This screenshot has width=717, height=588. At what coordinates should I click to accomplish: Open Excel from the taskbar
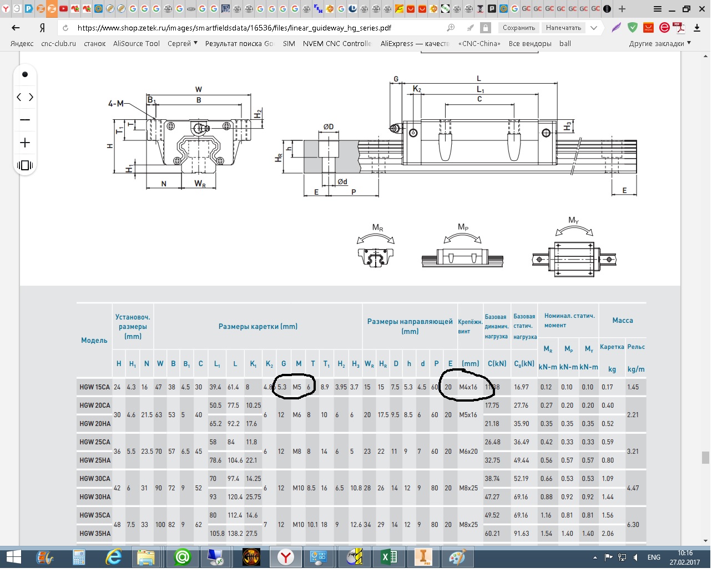pyautogui.click(x=388, y=557)
